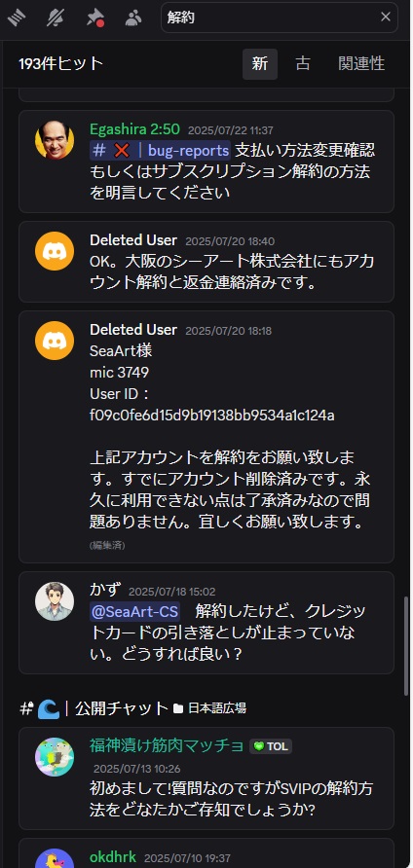Click the 解約 search input field
This screenshot has height=868, width=413.
pos(272,18)
